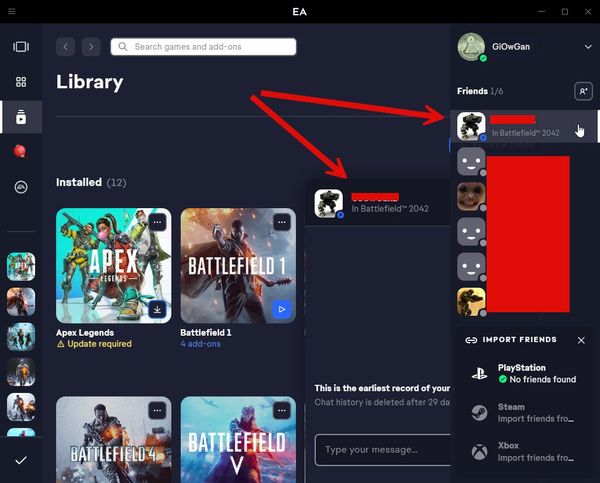Image resolution: width=600 pixels, height=483 pixels.
Task: Expand the GiOwGan account dropdown chevron
Action: tap(588, 47)
